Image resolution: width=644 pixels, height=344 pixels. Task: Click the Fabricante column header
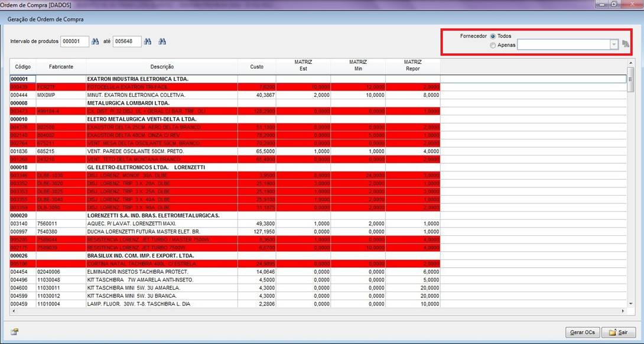pyautogui.click(x=61, y=67)
